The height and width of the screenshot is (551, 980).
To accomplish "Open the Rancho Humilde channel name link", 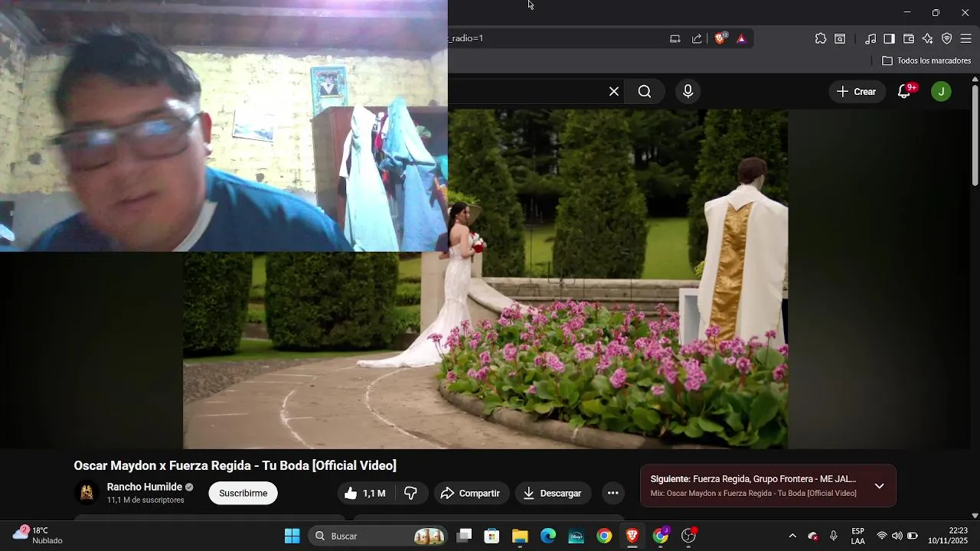I will click(x=145, y=487).
